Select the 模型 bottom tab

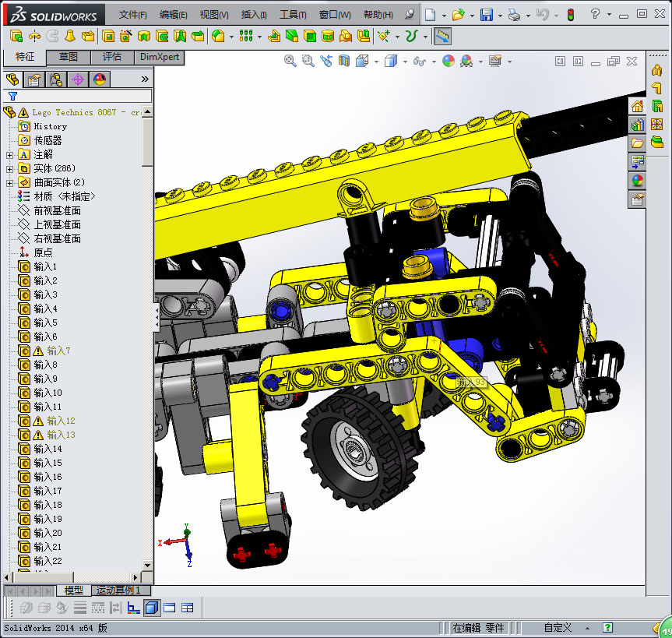tap(74, 590)
